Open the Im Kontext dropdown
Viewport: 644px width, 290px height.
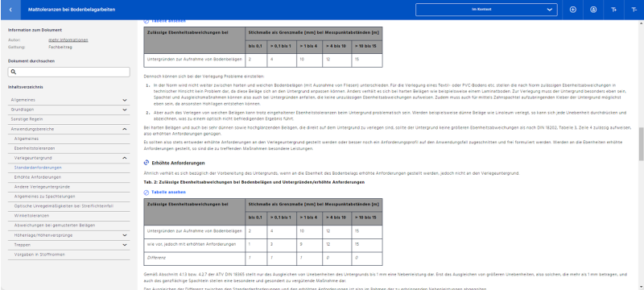[486, 10]
